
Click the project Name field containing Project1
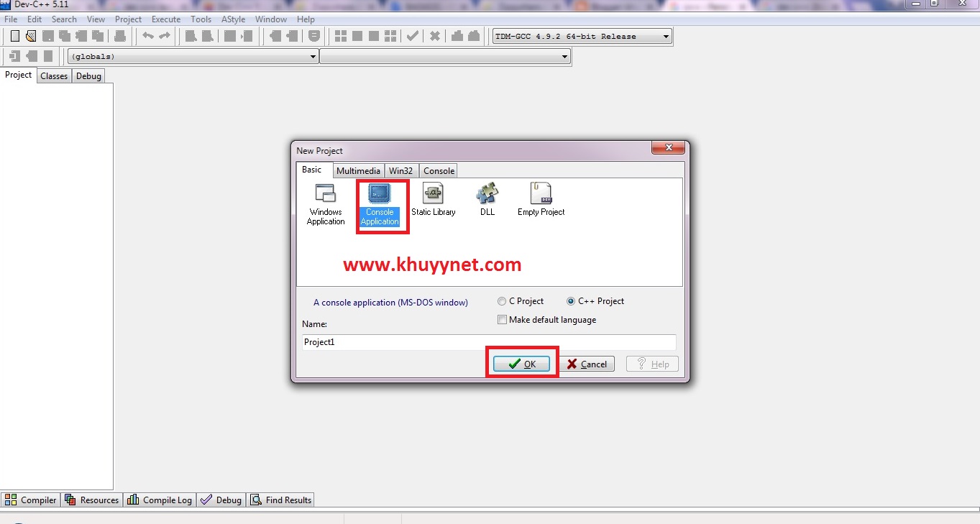pos(489,342)
